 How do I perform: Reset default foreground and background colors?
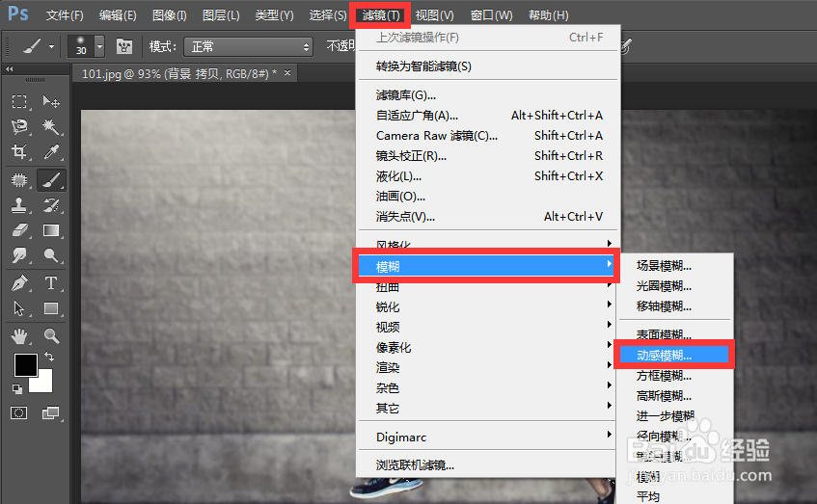17,388
